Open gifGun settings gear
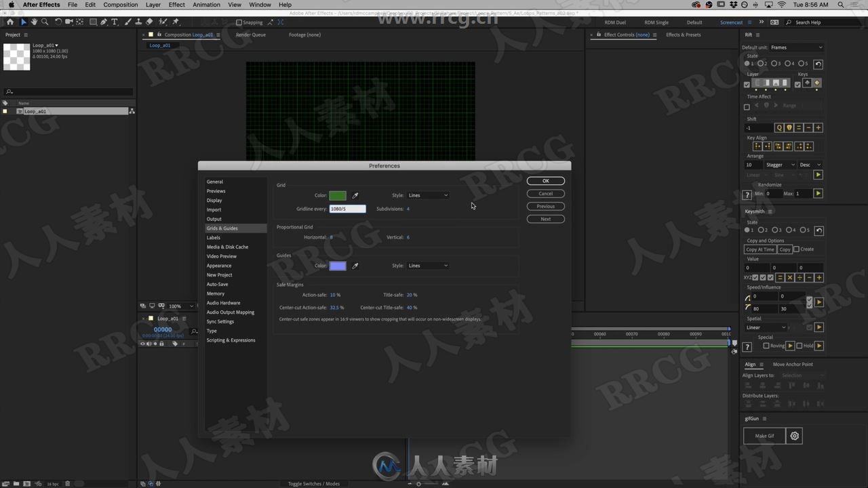Screen dimensions: 868x488 click(x=795, y=436)
